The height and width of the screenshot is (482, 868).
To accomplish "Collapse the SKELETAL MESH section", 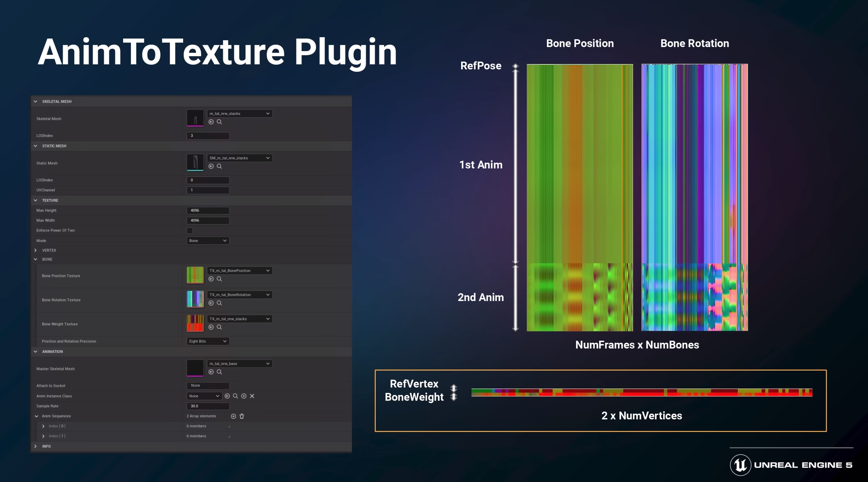I will pyautogui.click(x=36, y=102).
